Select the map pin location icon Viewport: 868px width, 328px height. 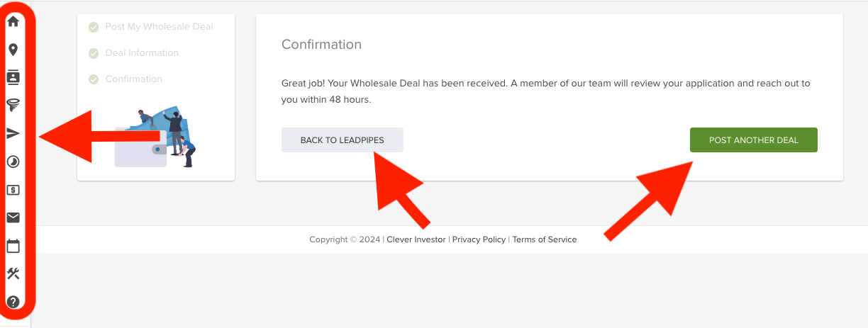click(x=13, y=50)
